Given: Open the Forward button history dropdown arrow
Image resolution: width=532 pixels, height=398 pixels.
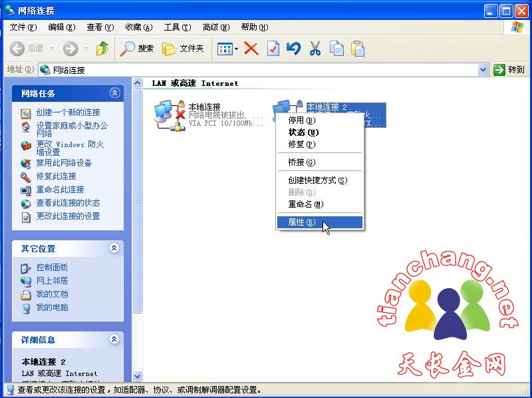Looking at the screenshot, I should [x=86, y=49].
